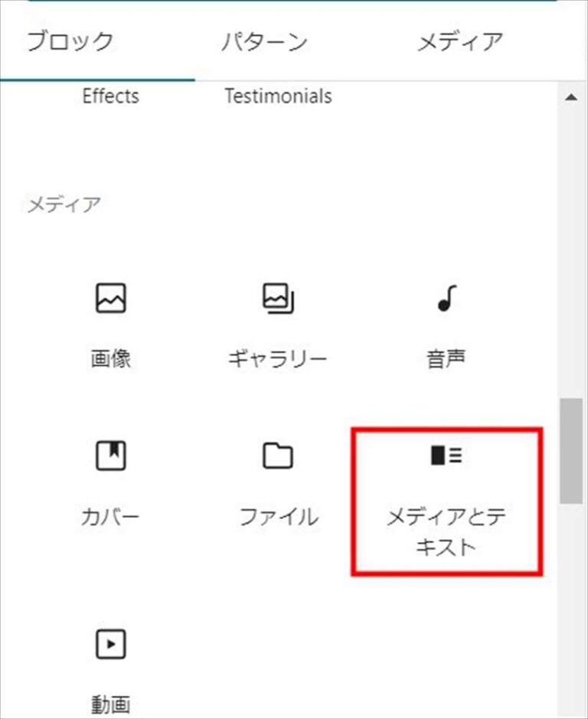Select the Testimonials block label
The height and width of the screenshot is (719, 588).
pyautogui.click(x=278, y=96)
